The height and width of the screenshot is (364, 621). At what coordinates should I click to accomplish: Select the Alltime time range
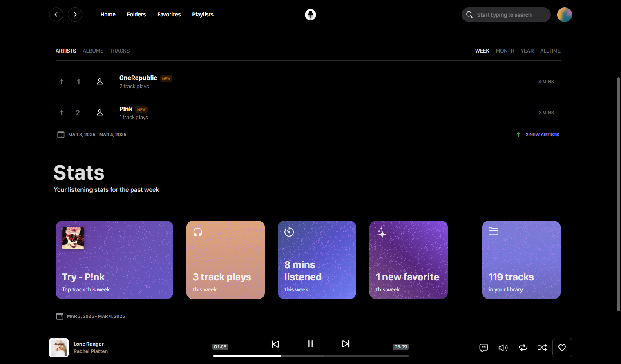550,51
